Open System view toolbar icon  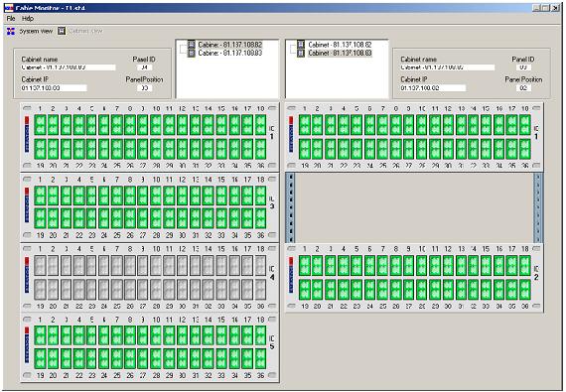click(x=11, y=32)
